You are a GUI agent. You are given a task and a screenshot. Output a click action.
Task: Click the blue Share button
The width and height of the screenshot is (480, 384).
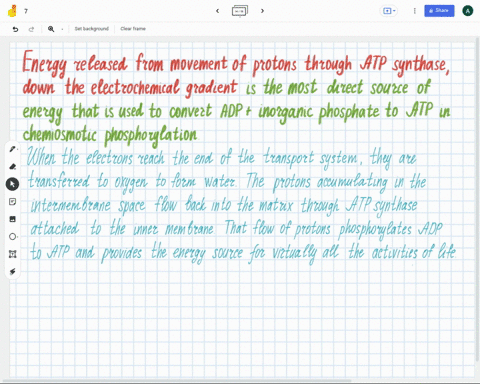[x=439, y=11]
